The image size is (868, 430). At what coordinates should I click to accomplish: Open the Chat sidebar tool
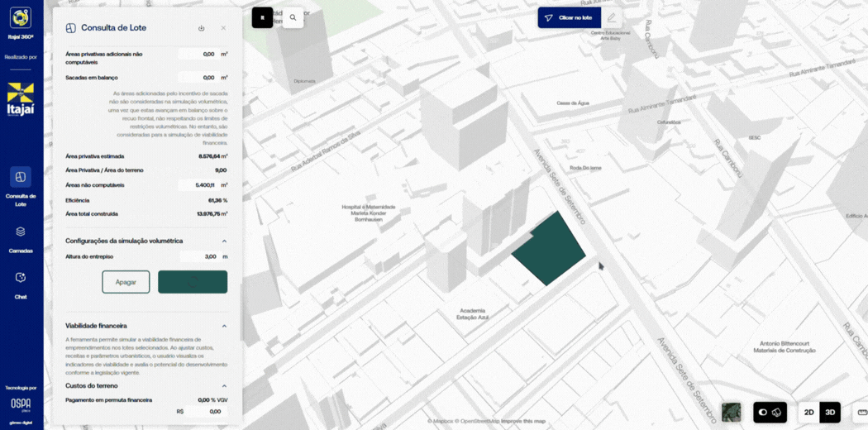pos(21,284)
